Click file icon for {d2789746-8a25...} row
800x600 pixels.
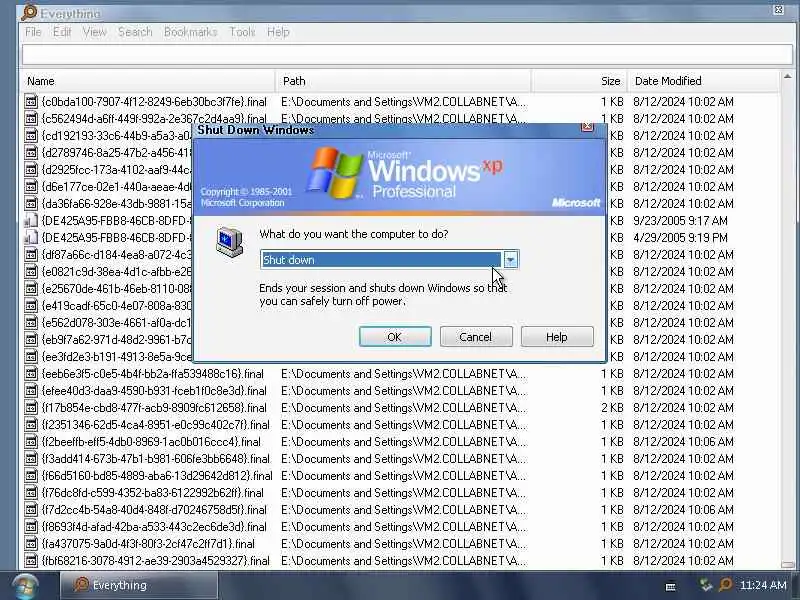click(x=31, y=153)
